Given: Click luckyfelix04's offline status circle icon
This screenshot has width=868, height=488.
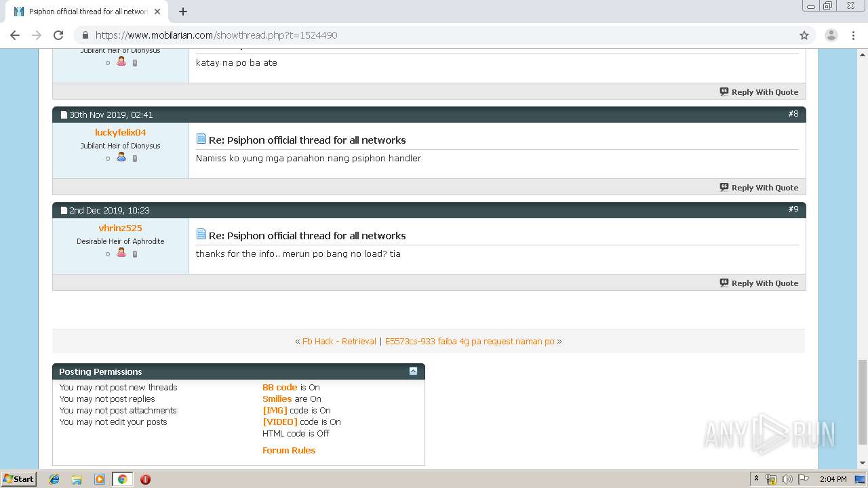Looking at the screenshot, I should (108, 158).
